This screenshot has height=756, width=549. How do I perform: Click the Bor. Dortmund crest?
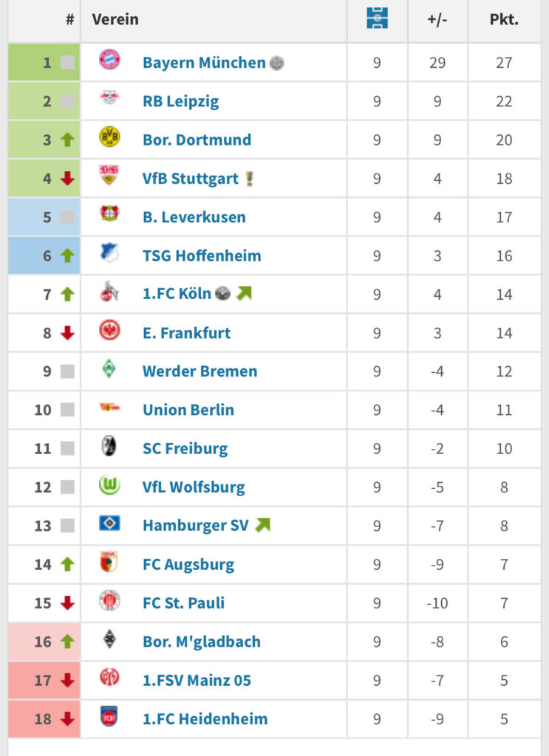pyautogui.click(x=111, y=137)
